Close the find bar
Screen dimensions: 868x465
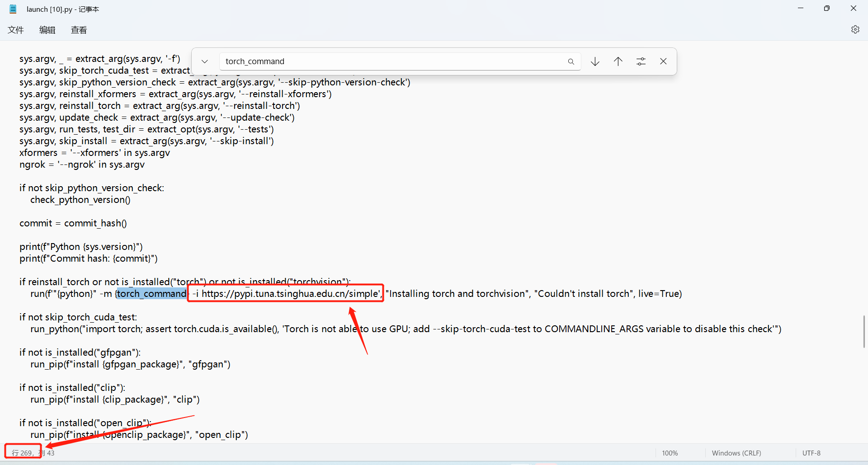(663, 61)
